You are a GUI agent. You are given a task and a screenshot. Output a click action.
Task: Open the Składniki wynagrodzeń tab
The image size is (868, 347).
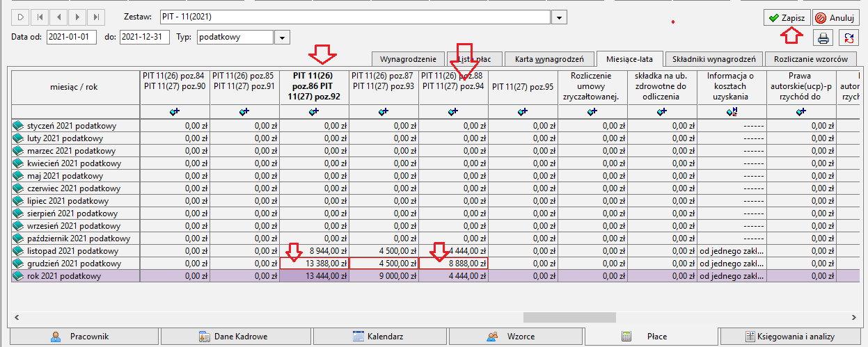(714, 59)
